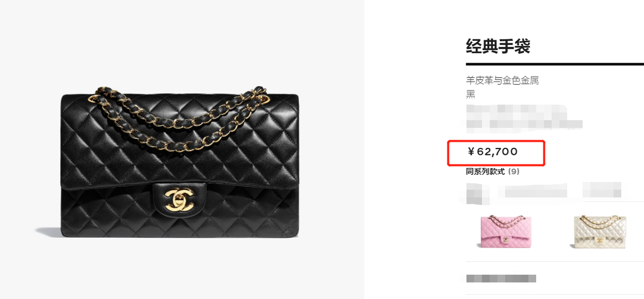Viewport: 644px width, 299px height.
Task: Click the second blurred line above the price
Action: coord(524,125)
